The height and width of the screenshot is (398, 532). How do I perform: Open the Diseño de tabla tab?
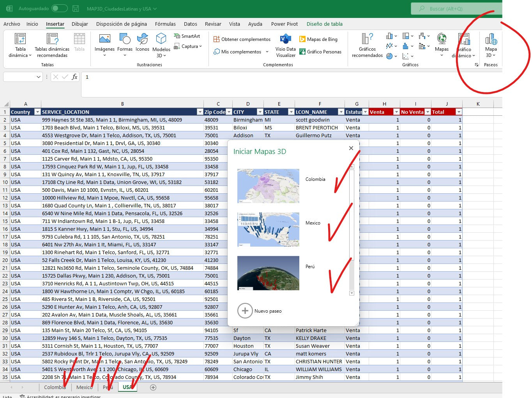point(325,24)
